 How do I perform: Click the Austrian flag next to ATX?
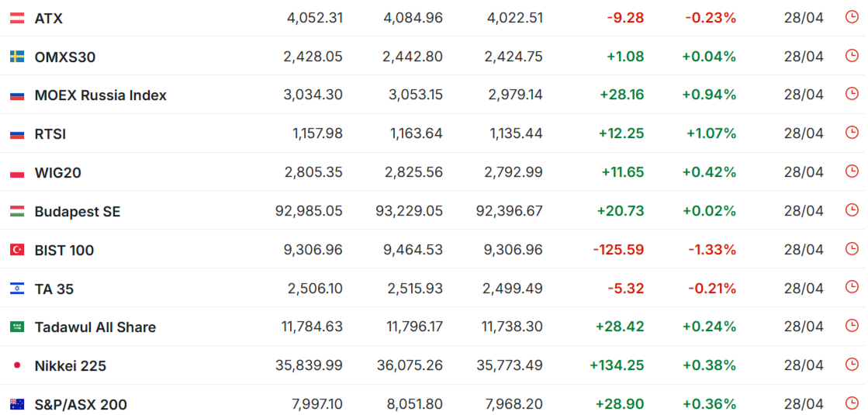point(17,18)
